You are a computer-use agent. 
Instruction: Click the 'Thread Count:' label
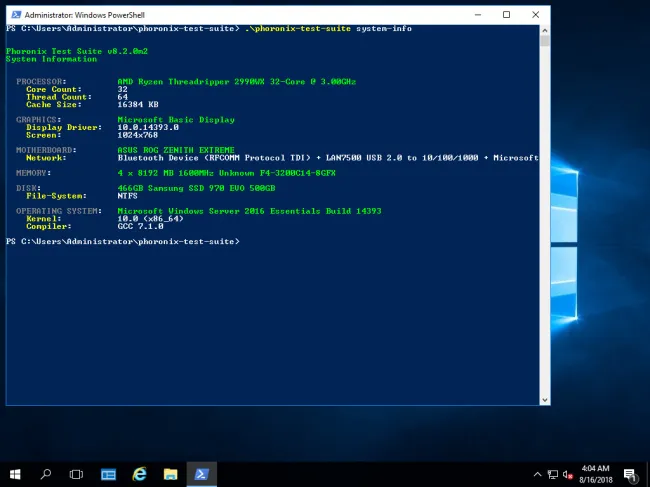(59, 97)
